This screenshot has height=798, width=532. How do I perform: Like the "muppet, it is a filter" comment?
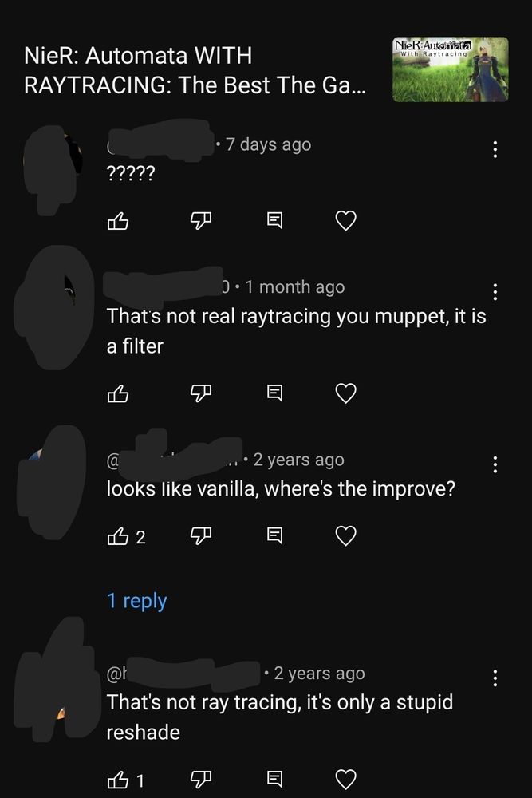click(118, 393)
